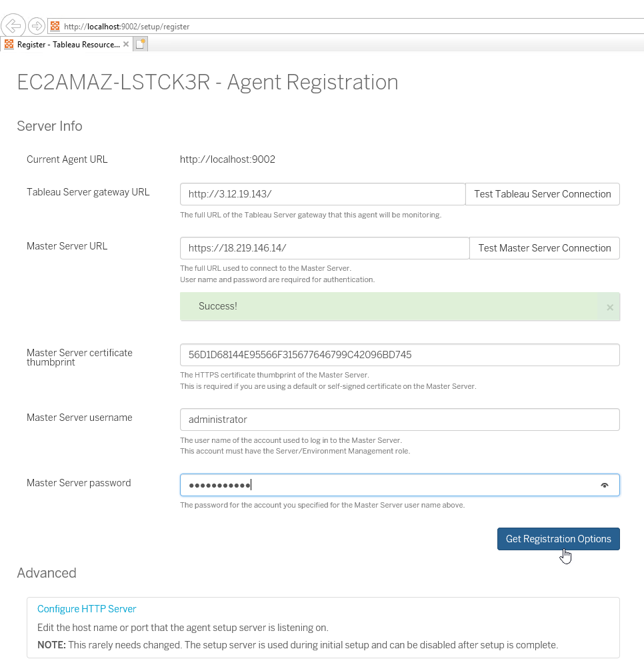Focus the Master Server URL input field
This screenshot has height=661, width=644.
(x=324, y=248)
